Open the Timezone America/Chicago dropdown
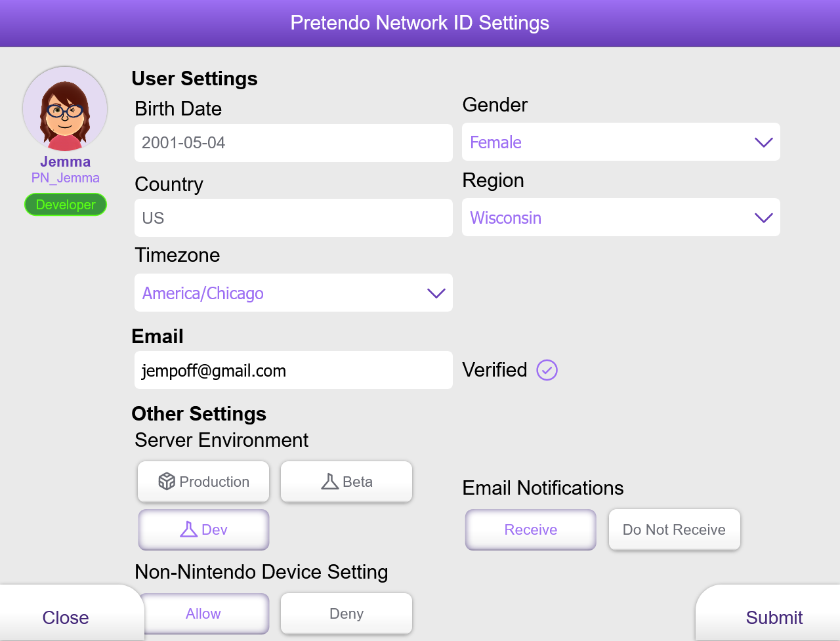The height and width of the screenshot is (641, 840). coord(293,293)
